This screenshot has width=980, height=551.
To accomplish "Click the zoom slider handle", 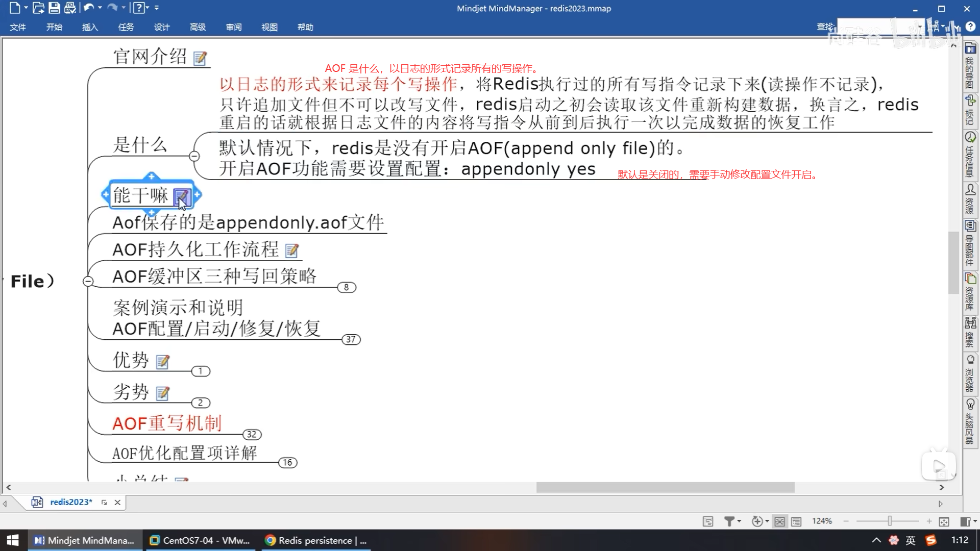I will tap(889, 521).
